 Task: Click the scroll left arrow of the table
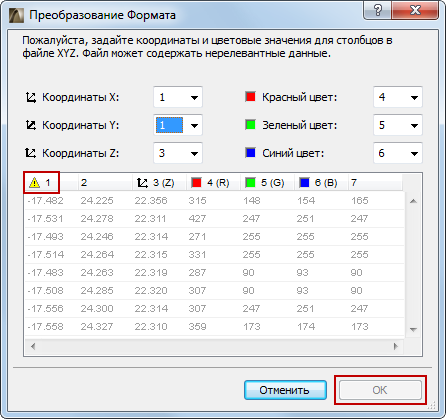33,346
